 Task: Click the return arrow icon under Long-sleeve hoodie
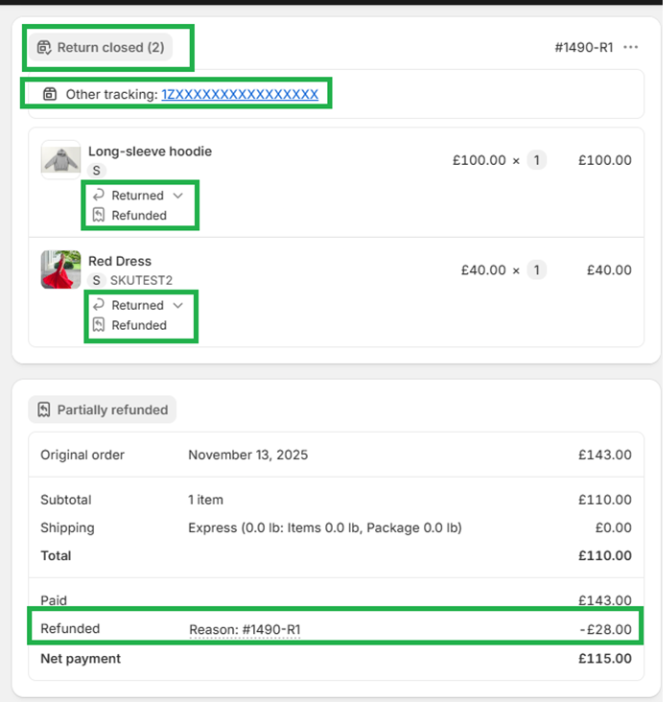98,196
